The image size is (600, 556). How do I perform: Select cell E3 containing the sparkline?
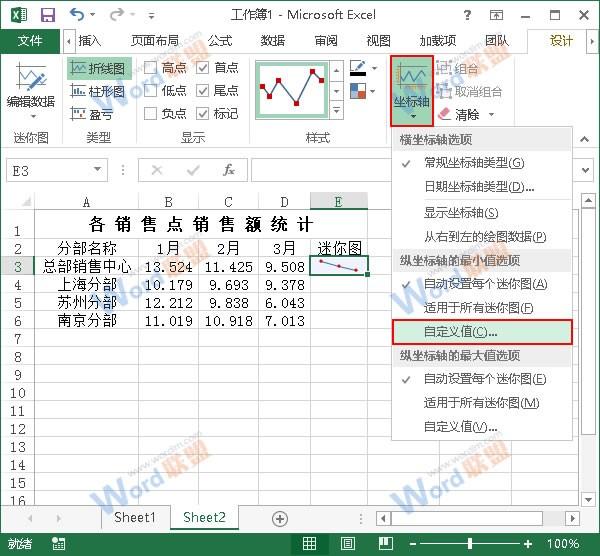pos(339,266)
